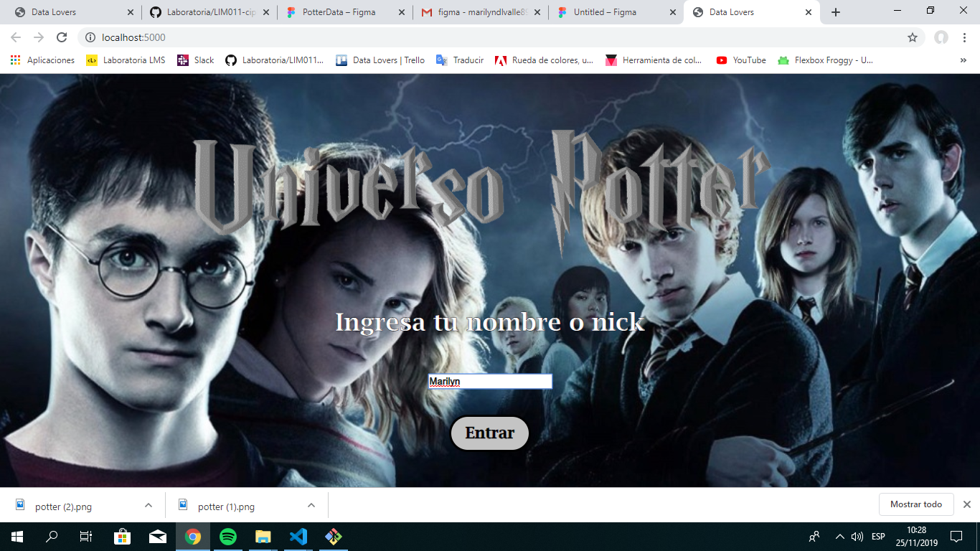This screenshot has height=551, width=980.
Task: Open the Data Lovers Trello bookmark
Action: (380, 60)
